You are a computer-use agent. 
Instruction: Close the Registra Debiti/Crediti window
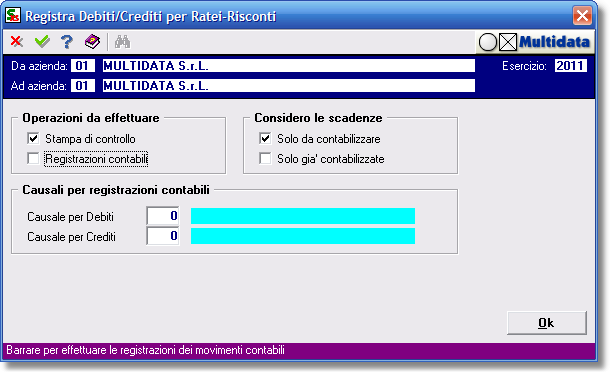point(582,16)
